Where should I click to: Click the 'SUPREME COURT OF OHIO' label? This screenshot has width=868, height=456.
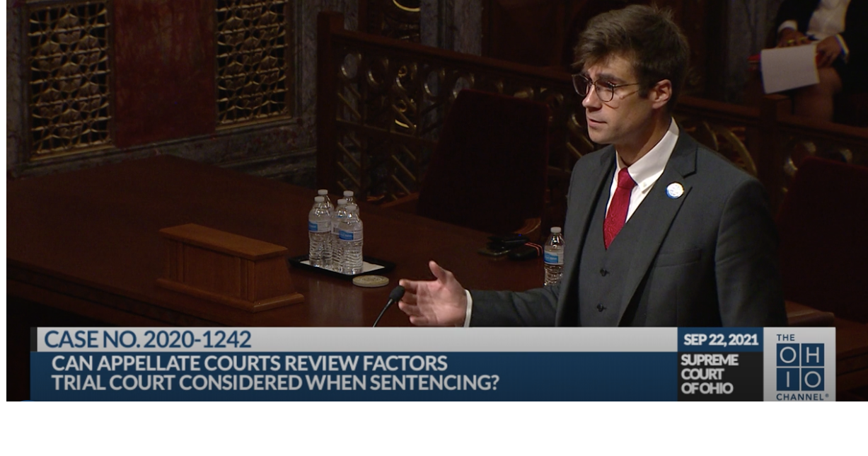pyautogui.click(x=710, y=374)
